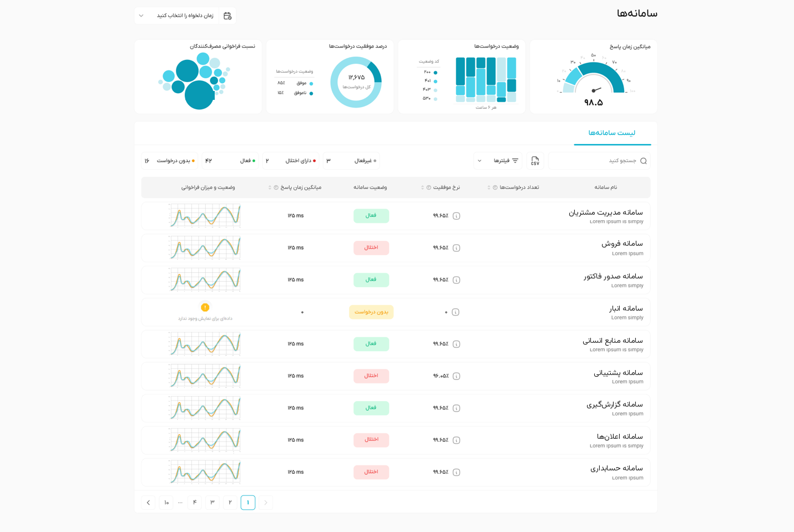
Task: Toggle the بدون درخواست filter chip
Action: [169, 161]
